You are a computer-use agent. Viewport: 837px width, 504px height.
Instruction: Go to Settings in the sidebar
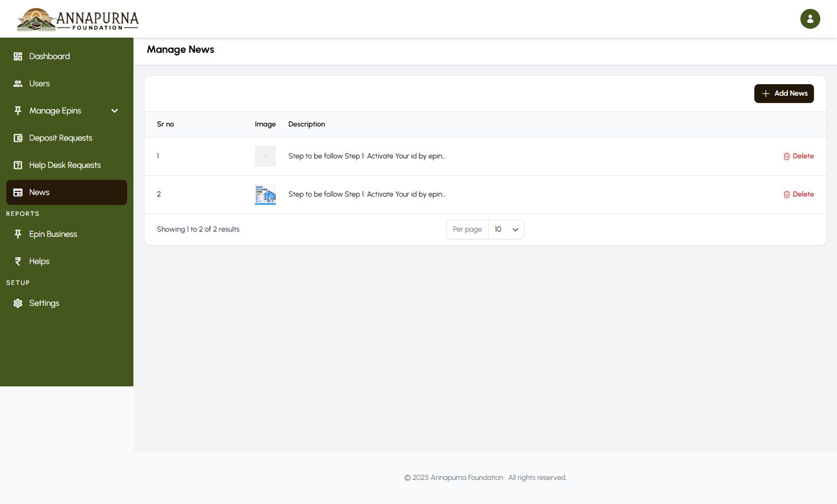[x=66, y=303]
